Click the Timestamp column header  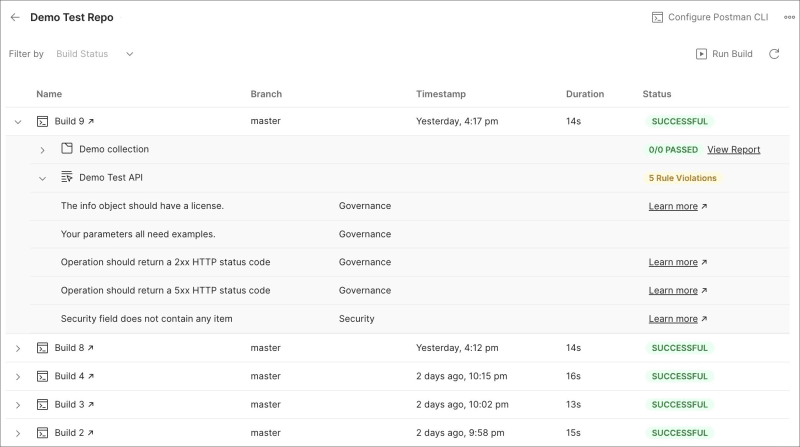[441, 94]
